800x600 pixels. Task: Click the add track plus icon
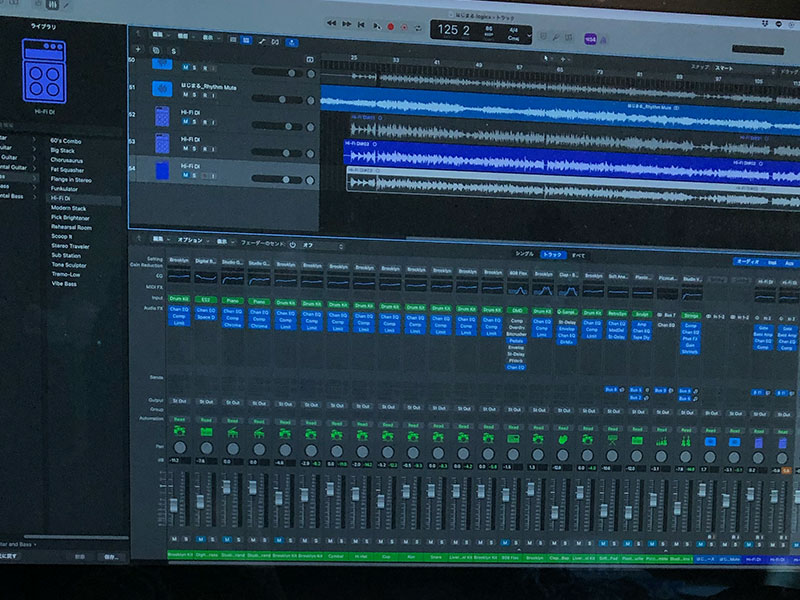click(x=139, y=50)
